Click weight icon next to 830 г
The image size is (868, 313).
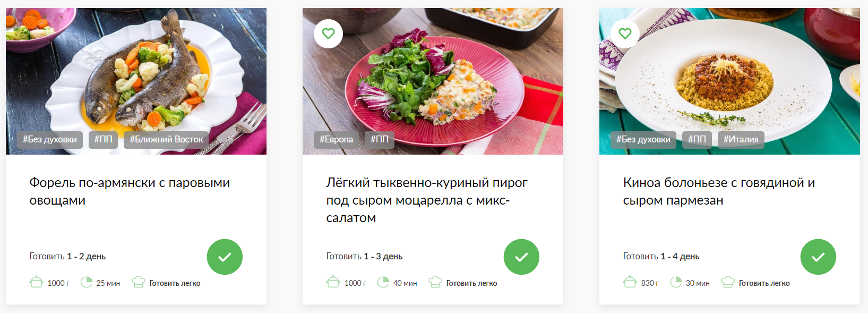click(x=630, y=282)
